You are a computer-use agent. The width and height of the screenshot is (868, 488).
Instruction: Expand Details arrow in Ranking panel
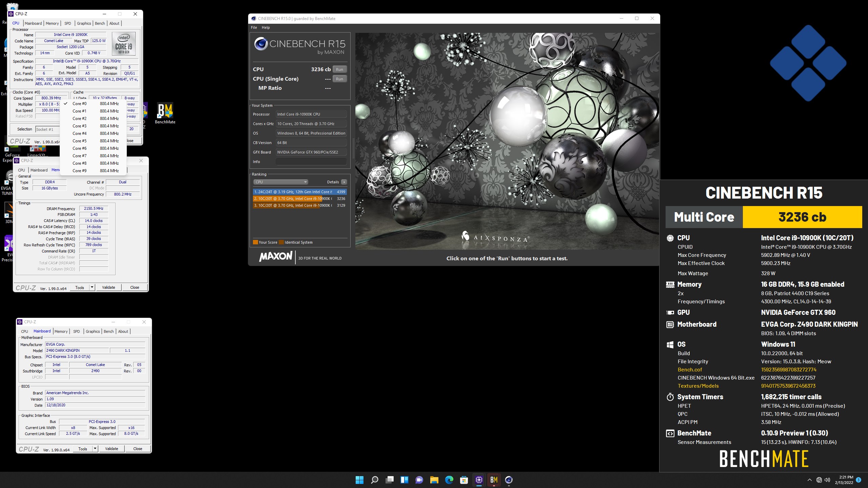pyautogui.click(x=344, y=182)
